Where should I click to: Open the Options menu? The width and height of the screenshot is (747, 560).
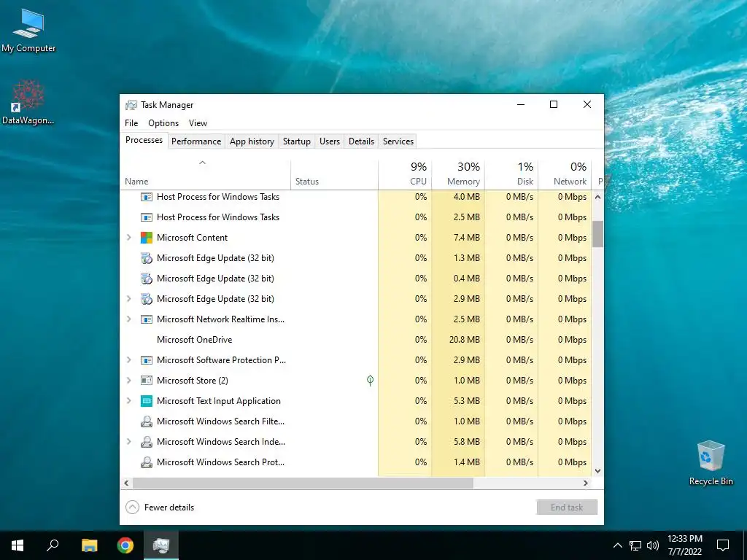(163, 123)
